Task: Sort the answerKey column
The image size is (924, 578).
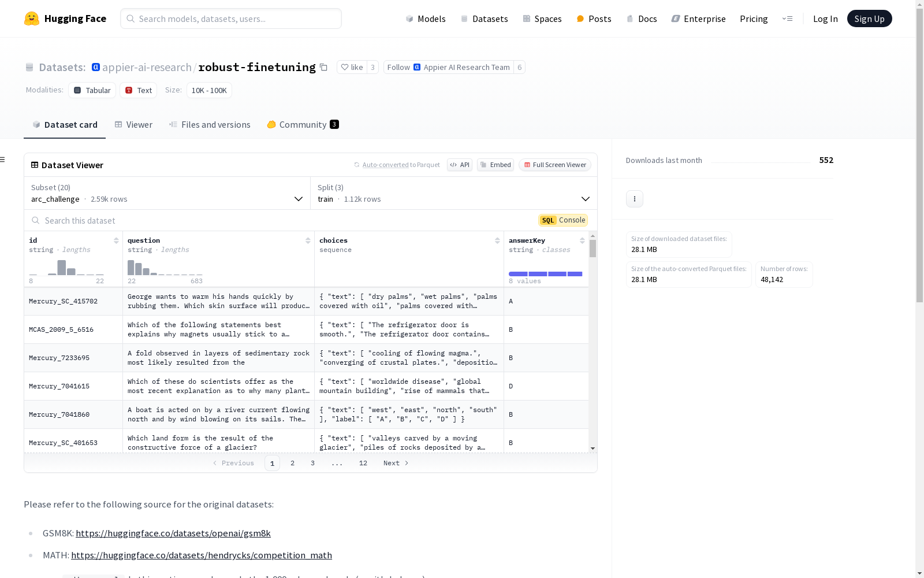Action: click(x=582, y=240)
